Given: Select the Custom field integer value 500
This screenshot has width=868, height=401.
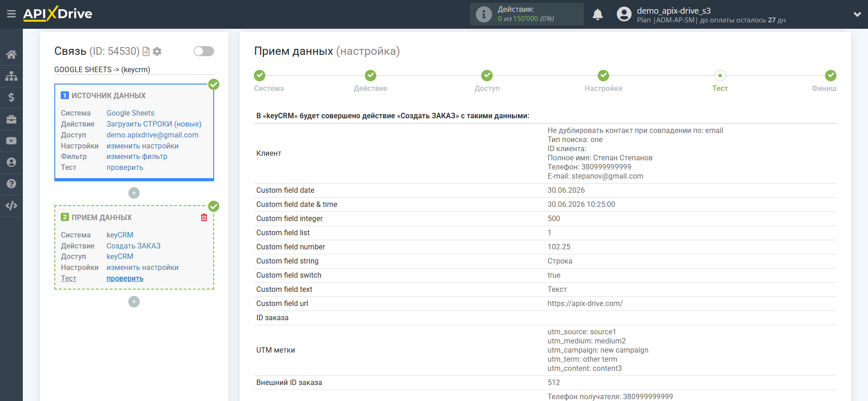Looking at the screenshot, I should click(x=554, y=218).
